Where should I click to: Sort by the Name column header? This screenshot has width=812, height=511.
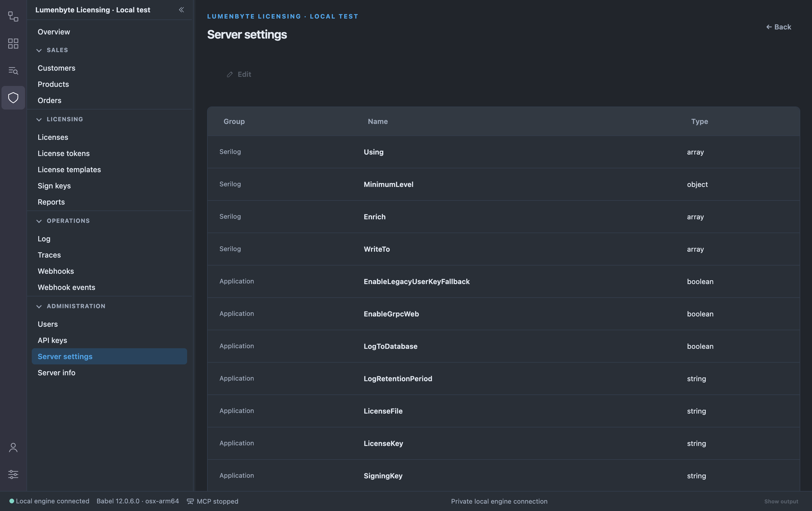point(378,122)
